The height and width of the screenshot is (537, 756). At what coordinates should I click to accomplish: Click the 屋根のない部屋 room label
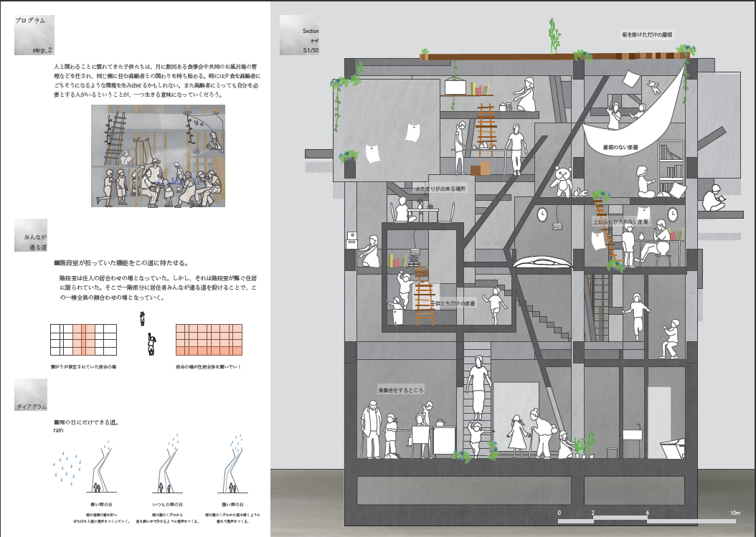(x=620, y=146)
